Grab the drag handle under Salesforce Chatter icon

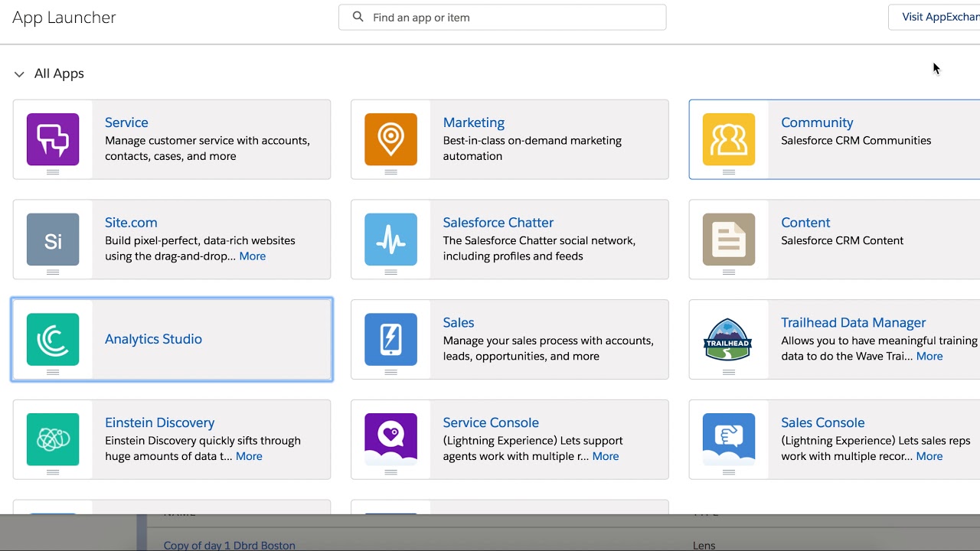(x=390, y=272)
